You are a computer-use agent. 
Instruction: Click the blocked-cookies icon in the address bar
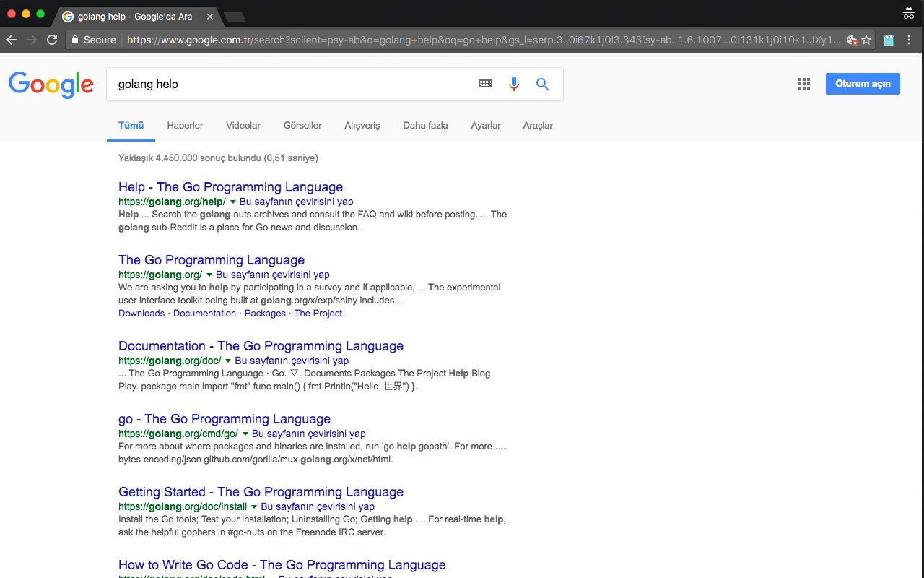(853, 40)
